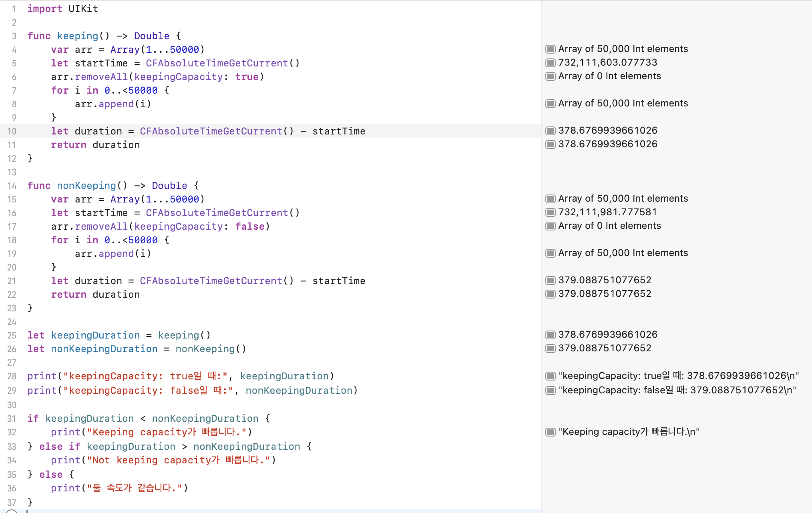Show inline result for line 19 append
This screenshot has height=513, width=812.
tap(551, 253)
